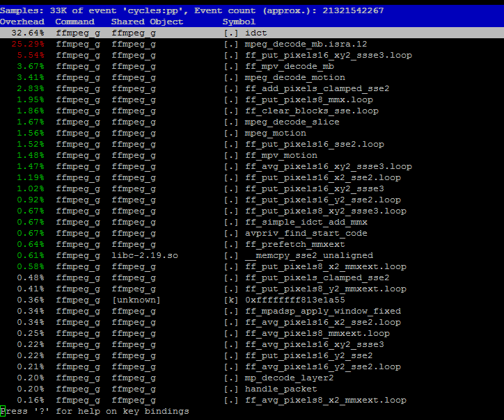
Task: Select the ff_add_pixels_clamped_sse2 symbol
Action: [x=317, y=88]
